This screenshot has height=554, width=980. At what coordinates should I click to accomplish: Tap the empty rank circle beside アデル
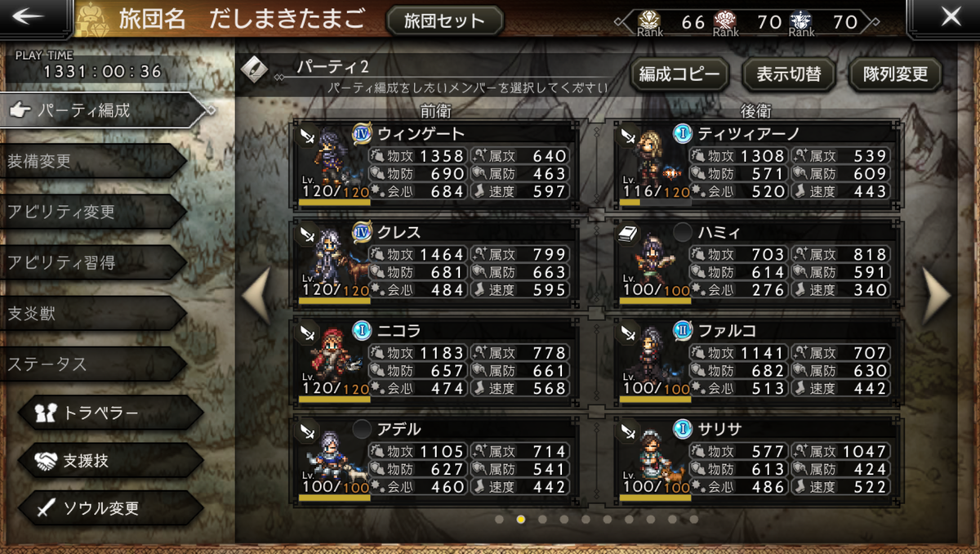pyautogui.click(x=362, y=428)
